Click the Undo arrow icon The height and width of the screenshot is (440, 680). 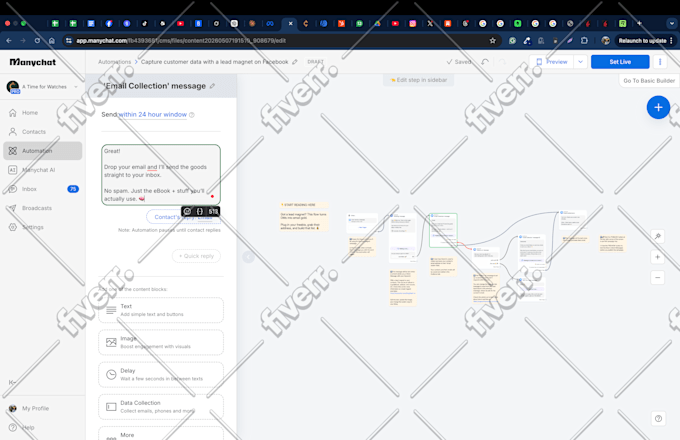(x=485, y=62)
